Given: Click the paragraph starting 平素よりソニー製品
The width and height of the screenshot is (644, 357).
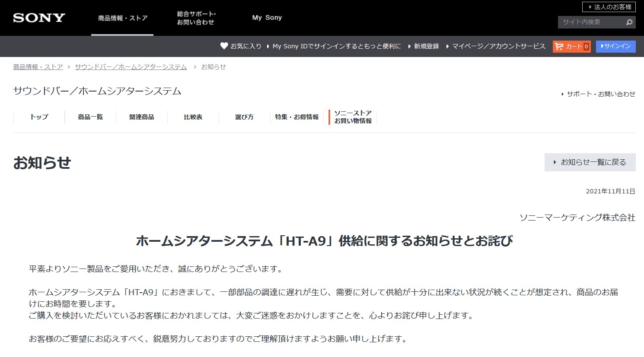Looking at the screenshot, I should point(157,269).
